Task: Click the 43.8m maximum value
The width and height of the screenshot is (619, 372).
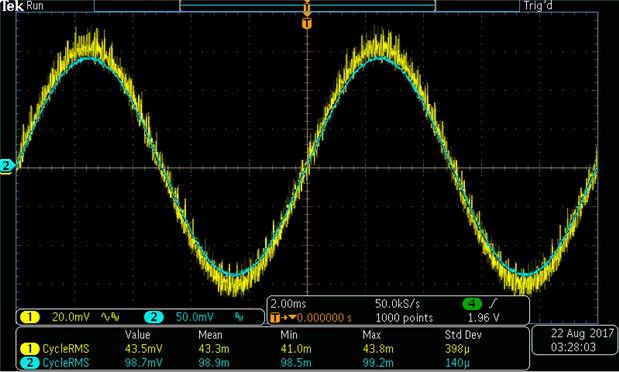Action: (378, 349)
